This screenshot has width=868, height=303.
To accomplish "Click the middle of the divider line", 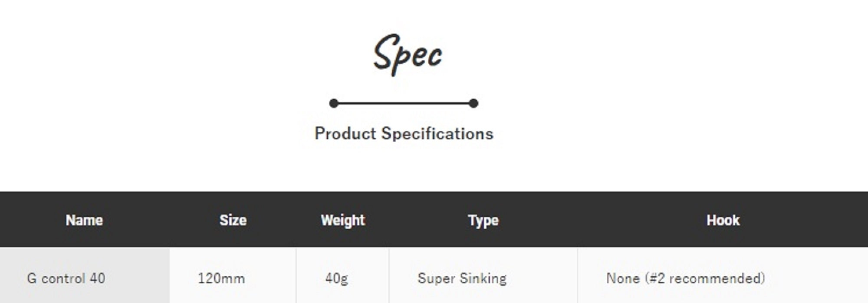I will coord(404,103).
